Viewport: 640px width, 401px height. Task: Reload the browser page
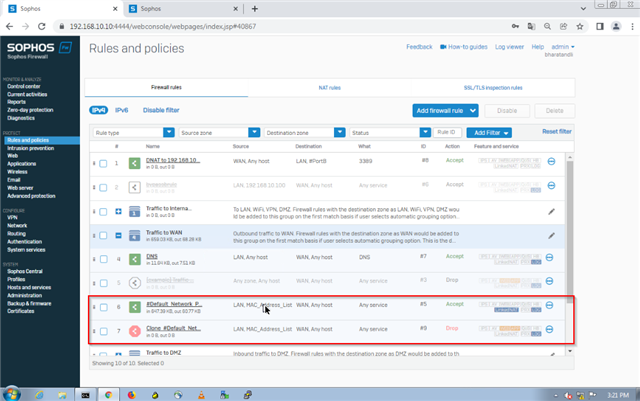coord(41,27)
